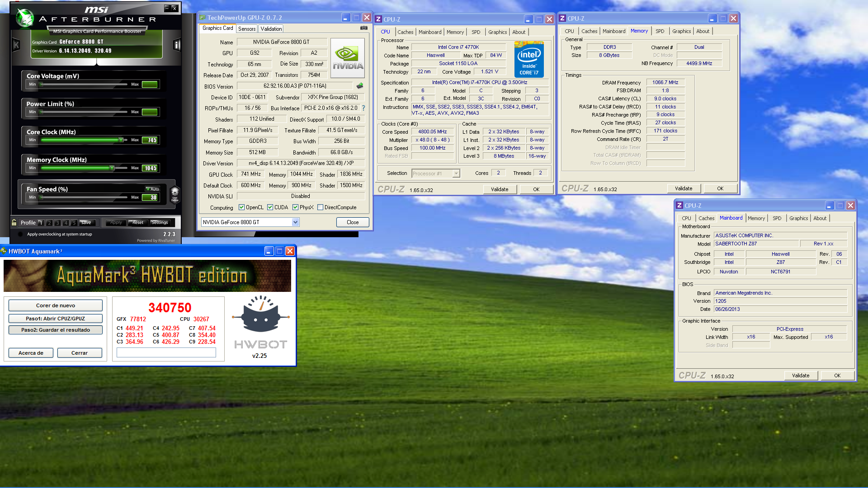Take GPU-Z screenshot with camera icon
The height and width of the screenshot is (488, 868).
point(363,28)
